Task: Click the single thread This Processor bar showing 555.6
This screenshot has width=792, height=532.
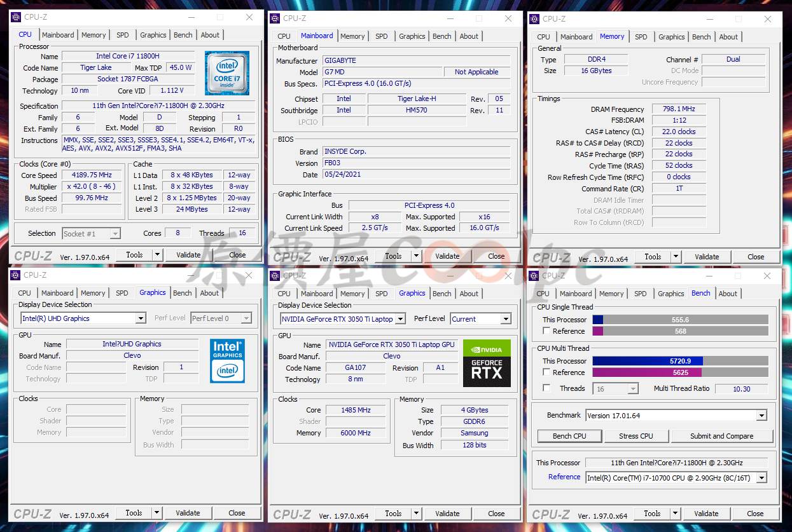Action: [680, 320]
